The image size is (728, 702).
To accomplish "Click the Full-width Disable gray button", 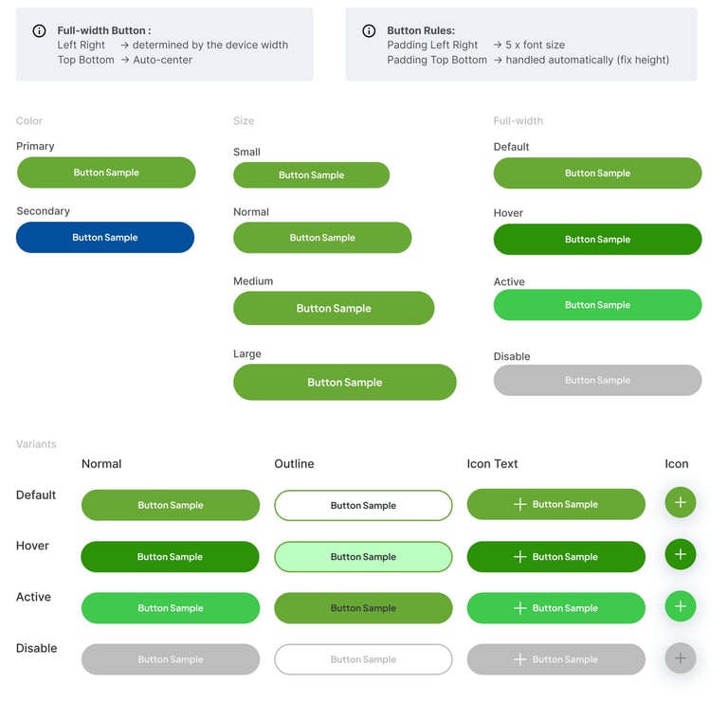I will click(x=597, y=380).
